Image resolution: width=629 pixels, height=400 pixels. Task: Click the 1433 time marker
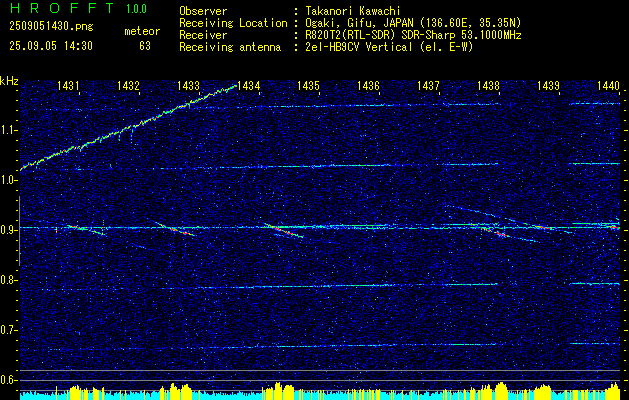pos(188,85)
